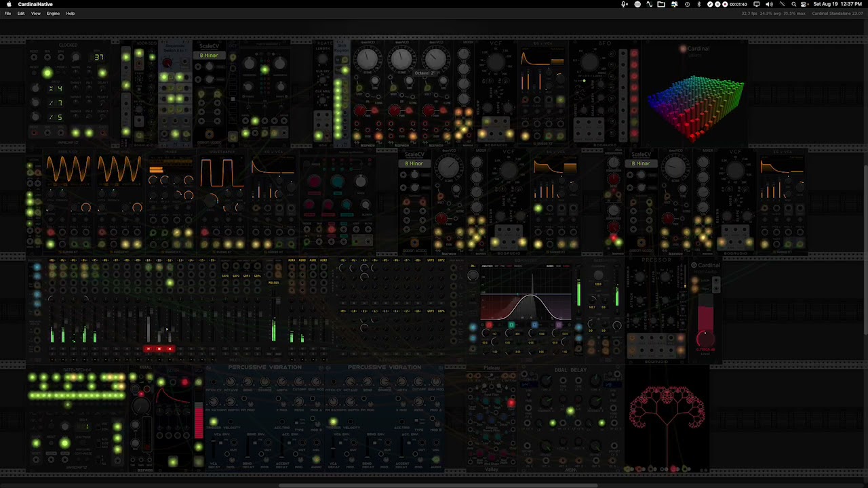Open the Apple menu

(9, 4)
